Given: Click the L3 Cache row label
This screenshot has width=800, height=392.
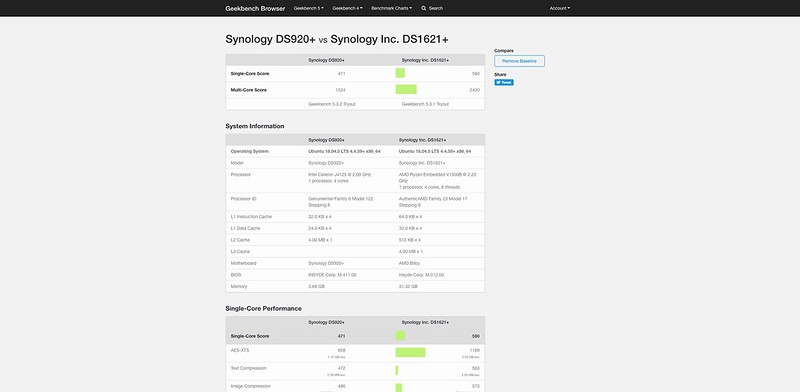Looking at the screenshot, I should [x=240, y=252].
